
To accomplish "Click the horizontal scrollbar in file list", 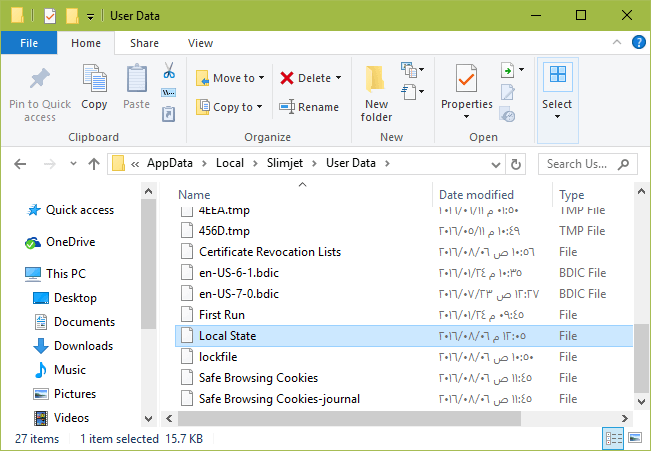I will coord(349,419).
